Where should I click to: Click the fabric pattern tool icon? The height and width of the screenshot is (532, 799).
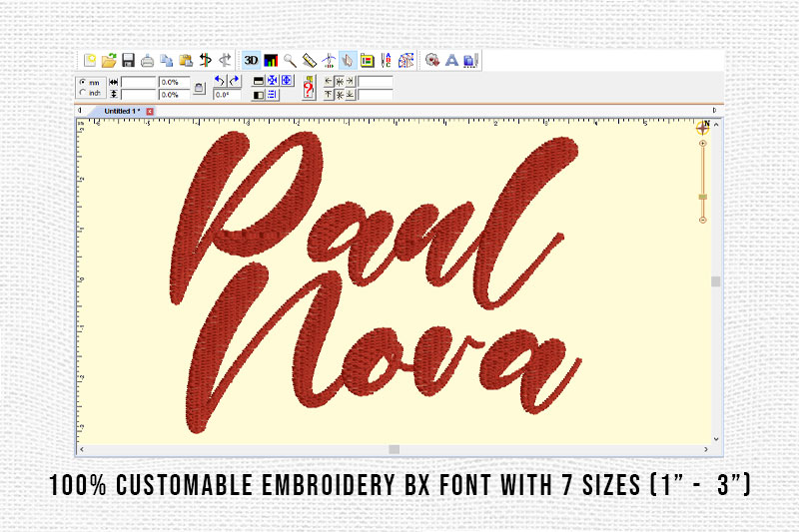click(406, 61)
